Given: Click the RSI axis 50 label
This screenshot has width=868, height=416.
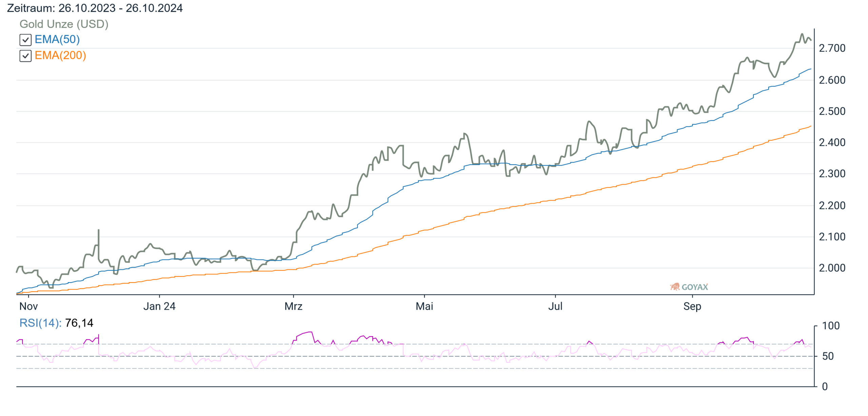Looking at the screenshot, I should (828, 356).
